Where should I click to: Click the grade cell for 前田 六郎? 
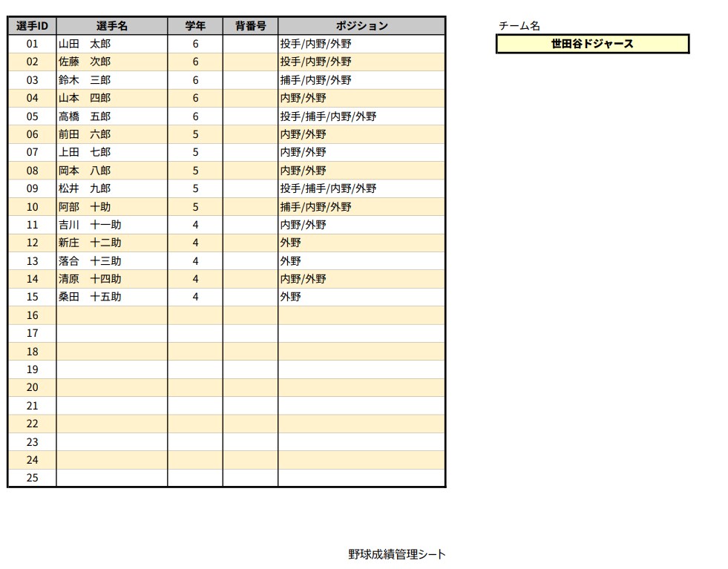pos(195,134)
